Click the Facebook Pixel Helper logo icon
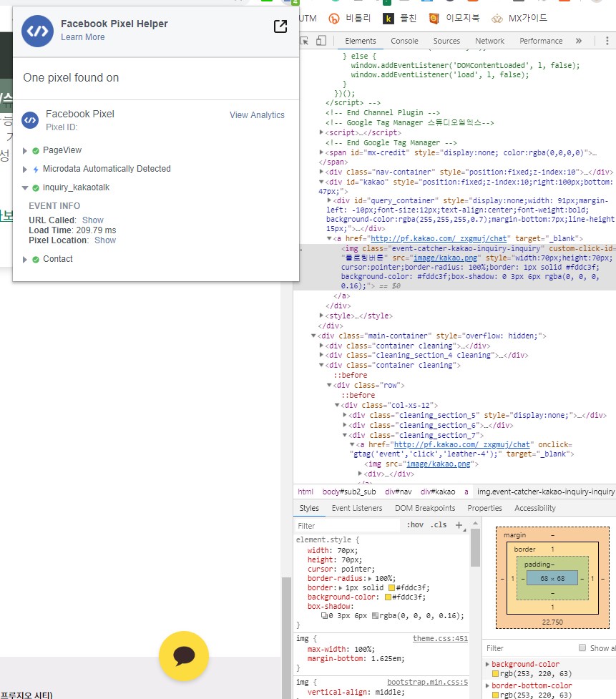Viewport: 616px width, 699px height. click(37, 31)
